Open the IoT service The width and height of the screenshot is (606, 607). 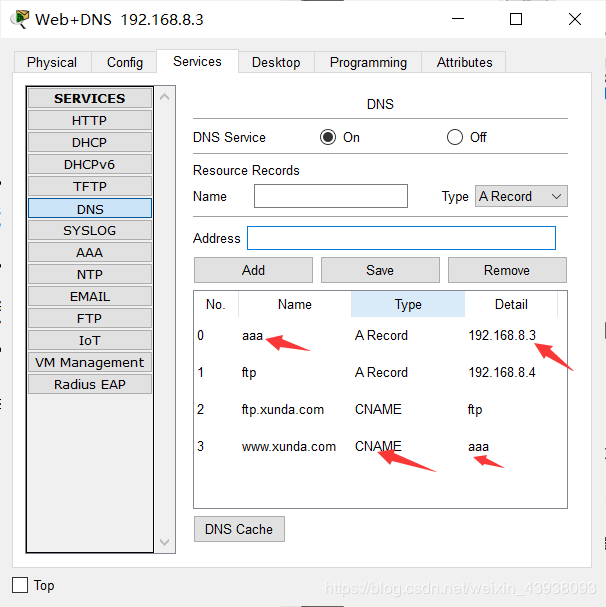click(x=89, y=341)
